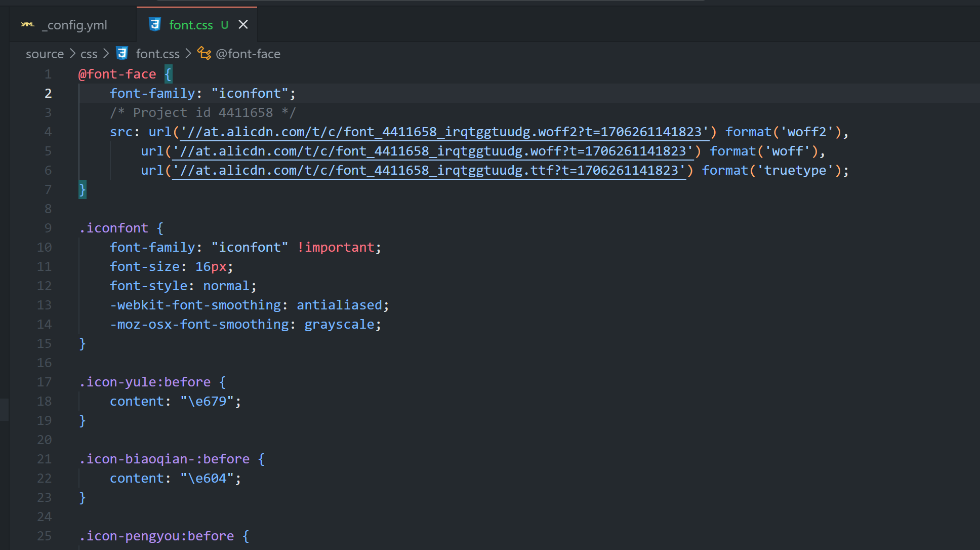Viewport: 980px width, 550px height.
Task: Open the .ttf alicdn URL link
Action: (429, 170)
